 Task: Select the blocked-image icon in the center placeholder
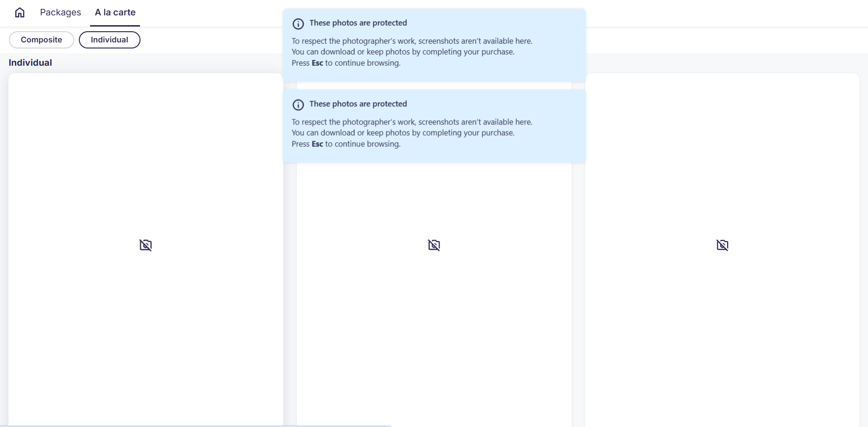click(434, 245)
